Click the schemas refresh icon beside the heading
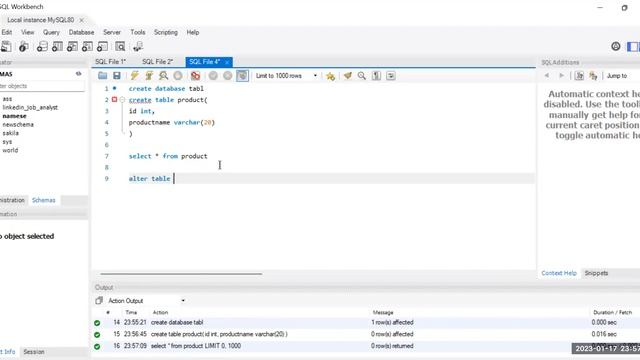 pyautogui.click(x=78, y=74)
